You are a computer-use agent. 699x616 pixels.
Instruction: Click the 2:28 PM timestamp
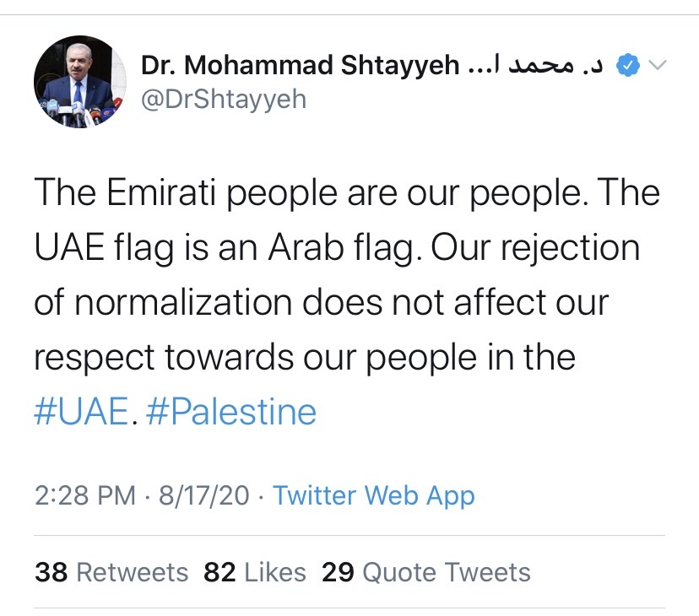coord(84,495)
